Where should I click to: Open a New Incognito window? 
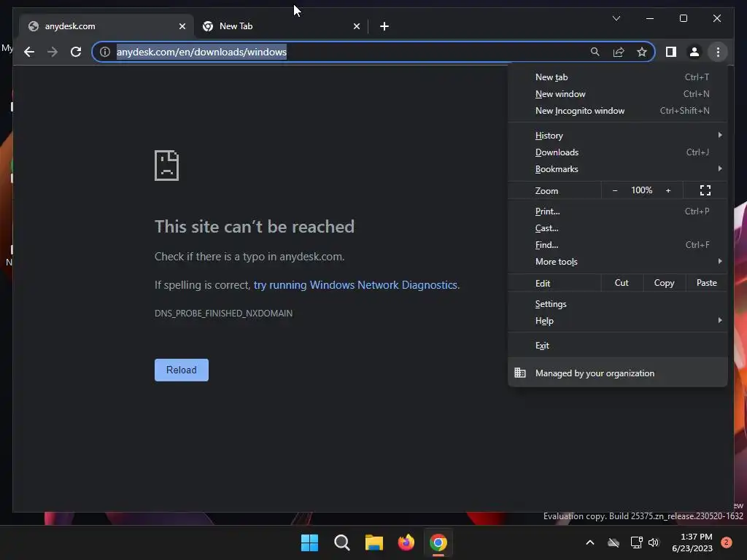(617, 111)
